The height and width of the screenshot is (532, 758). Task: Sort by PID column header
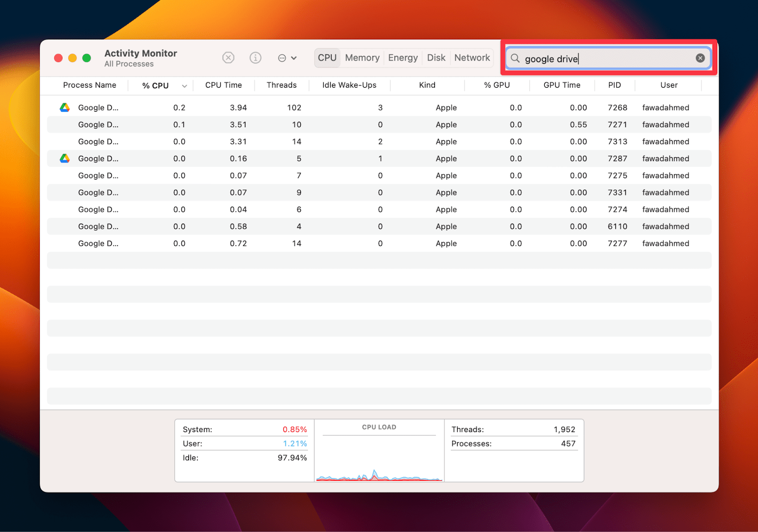[x=614, y=85]
